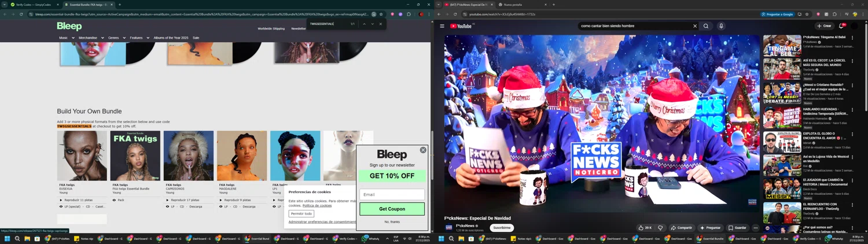Image resolution: width=868 pixels, height=244 pixels.
Task: Click the Preguntar button under video
Action: pos(711,228)
